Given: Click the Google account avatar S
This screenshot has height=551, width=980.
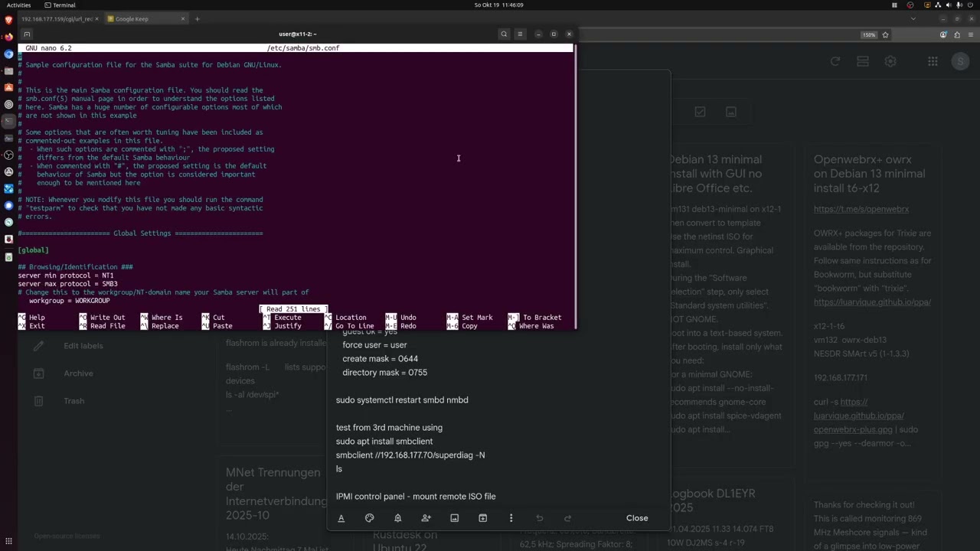Looking at the screenshot, I should coord(960,61).
